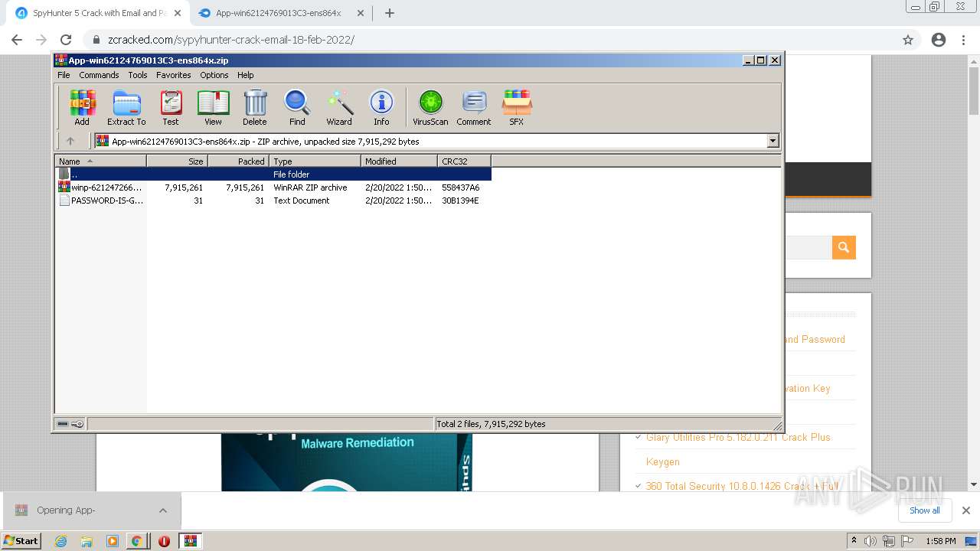Click the volume speaker tray icon

[x=871, y=541]
